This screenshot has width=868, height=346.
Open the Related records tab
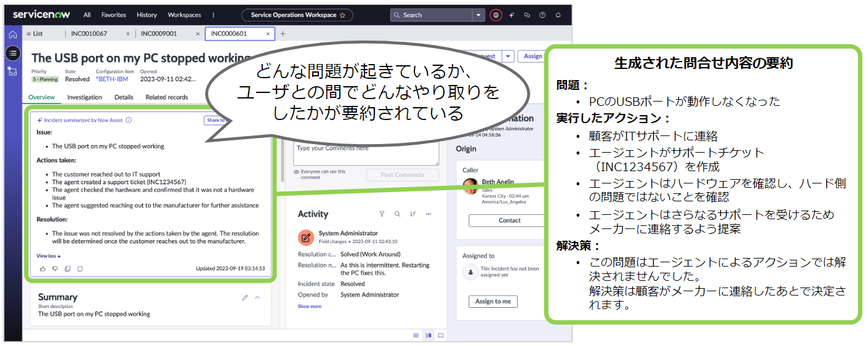pos(167,97)
